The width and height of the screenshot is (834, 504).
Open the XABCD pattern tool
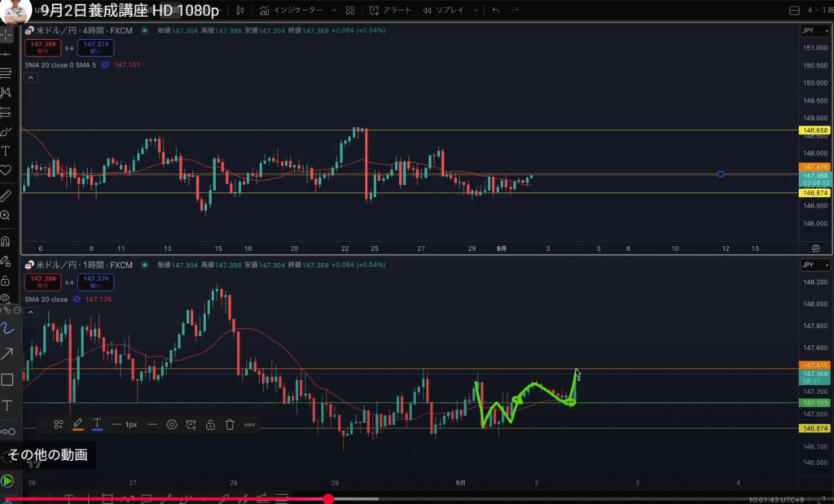click(x=7, y=93)
